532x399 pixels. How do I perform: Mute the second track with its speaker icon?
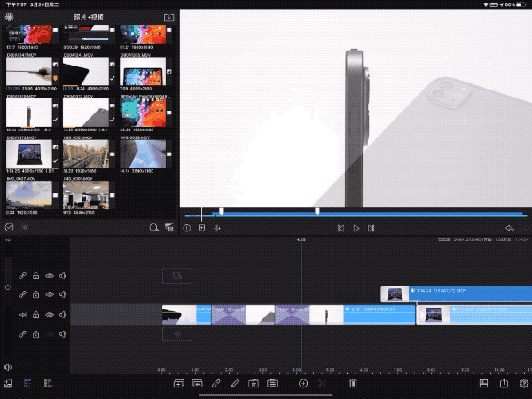pyautogui.click(x=63, y=294)
